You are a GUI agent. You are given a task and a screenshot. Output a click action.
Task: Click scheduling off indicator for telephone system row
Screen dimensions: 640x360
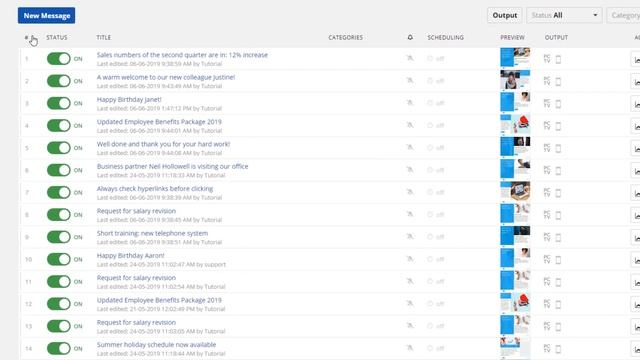[436, 237]
